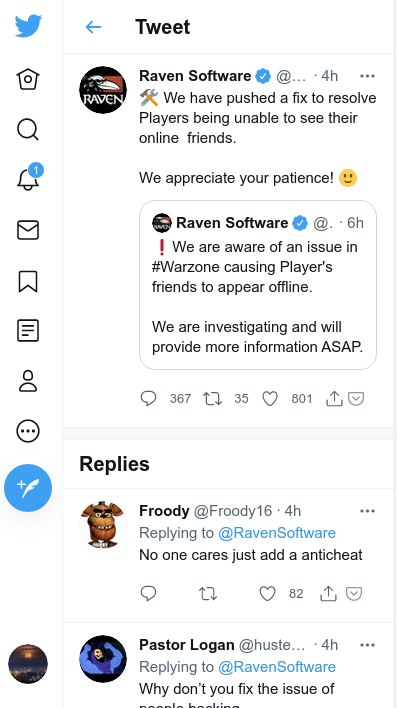Open the More circle menu in sidebar
Screen dimensions: 397x708
click(28, 431)
